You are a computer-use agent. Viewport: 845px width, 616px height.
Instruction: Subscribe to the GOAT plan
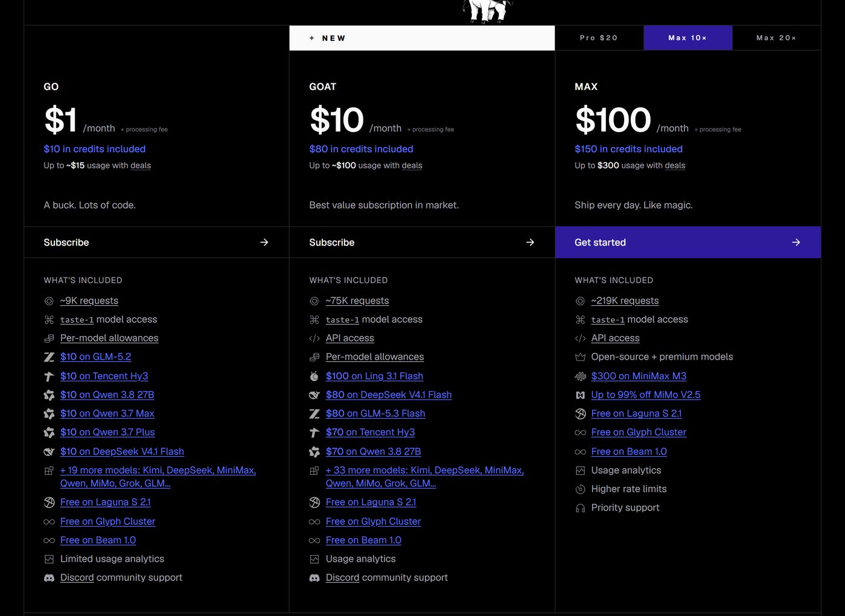pyautogui.click(x=422, y=243)
